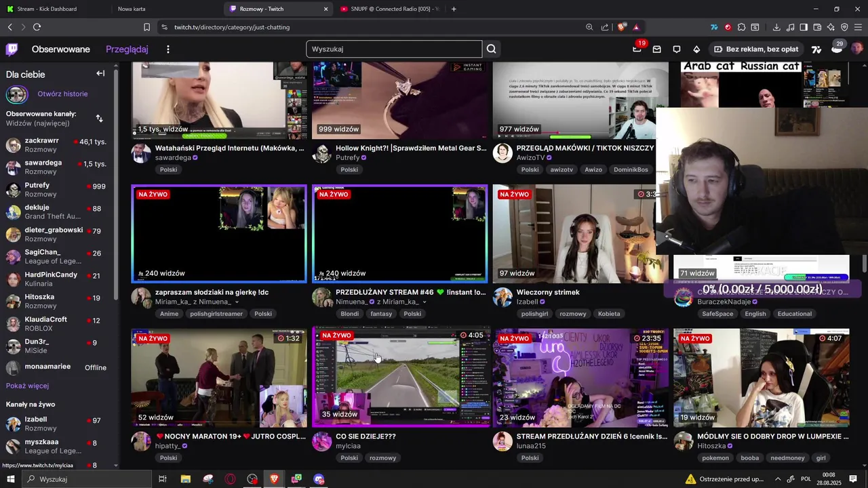Open the whispers speech bubble icon
868x488 pixels.
coord(677,49)
